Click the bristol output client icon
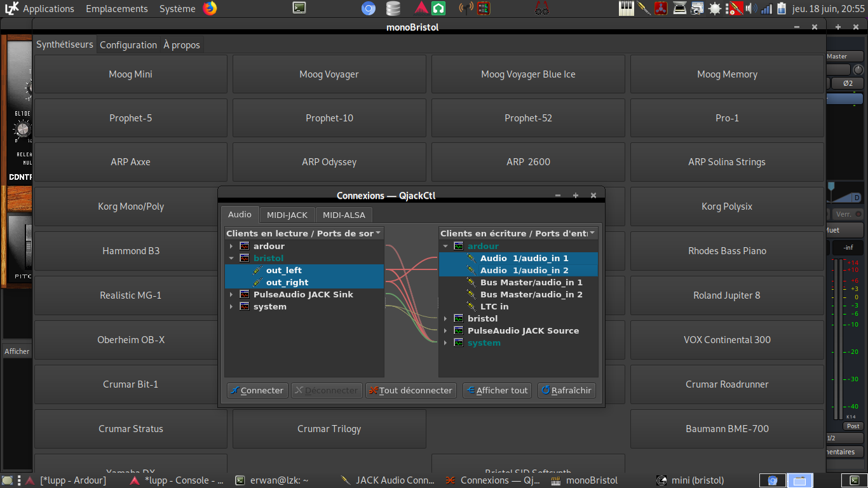Image resolution: width=868 pixels, height=488 pixels. click(x=245, y=259)
